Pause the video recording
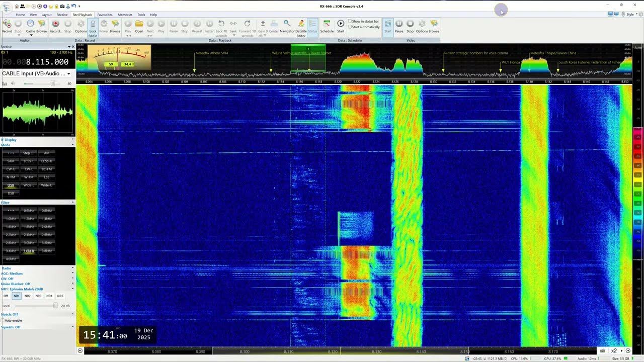The height and width of the screenshot is (362, 644). tap(399, 26)
